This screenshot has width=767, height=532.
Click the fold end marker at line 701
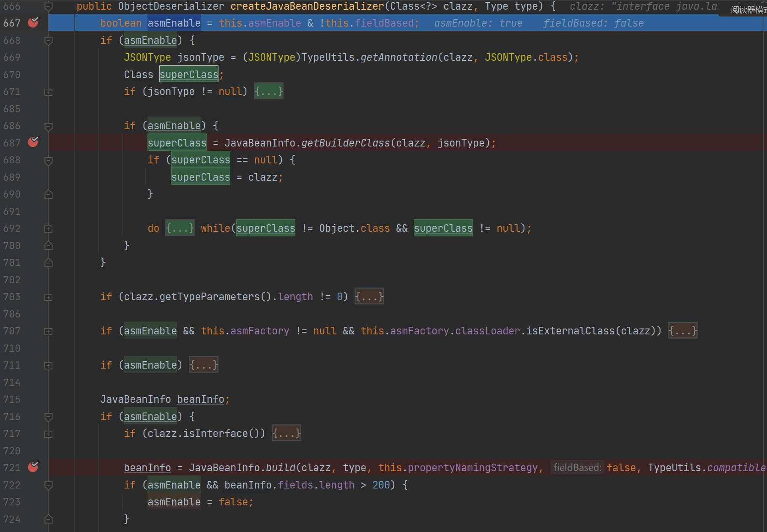pos(49,263)
